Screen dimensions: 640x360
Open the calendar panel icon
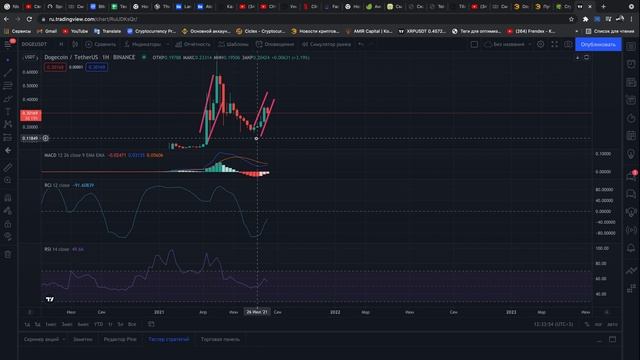coord(631,136)
